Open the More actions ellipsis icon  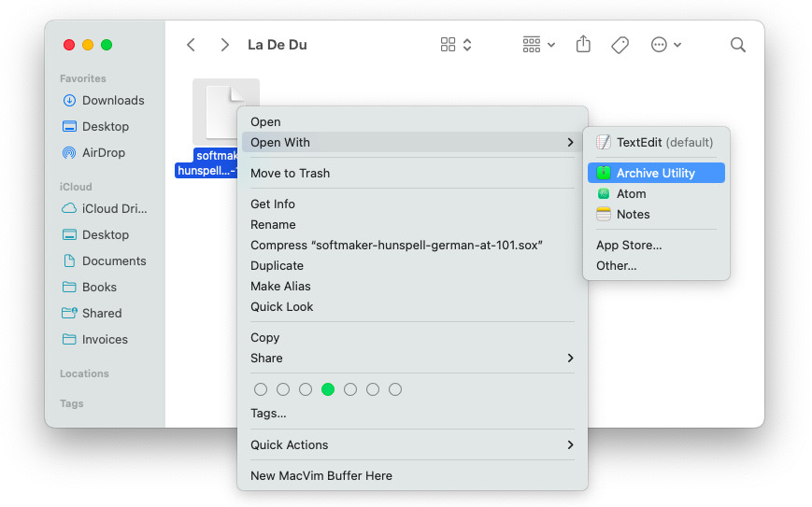659,45
